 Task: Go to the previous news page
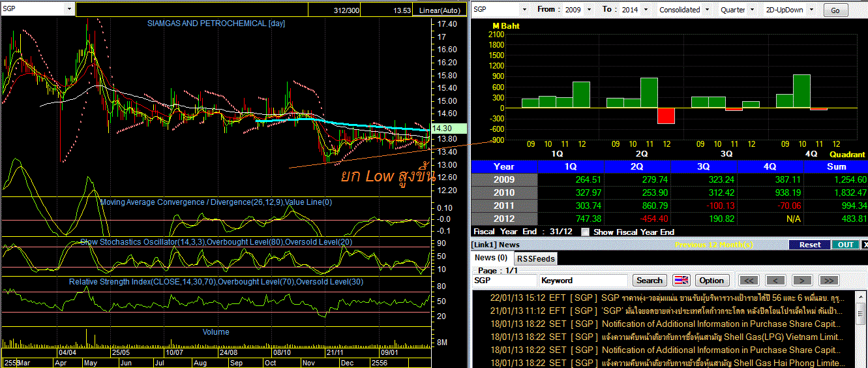[x=775, y=280]
